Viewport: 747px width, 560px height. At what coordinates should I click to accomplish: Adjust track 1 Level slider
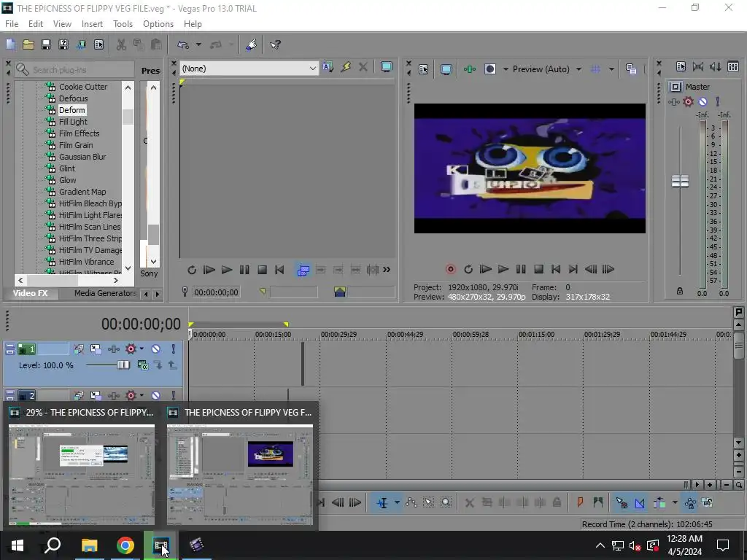click(123, 365)
